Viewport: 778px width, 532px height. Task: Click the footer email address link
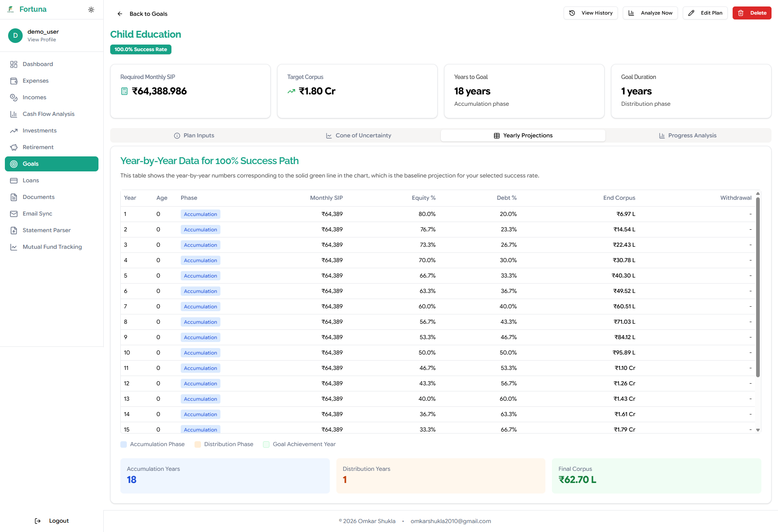451,521
